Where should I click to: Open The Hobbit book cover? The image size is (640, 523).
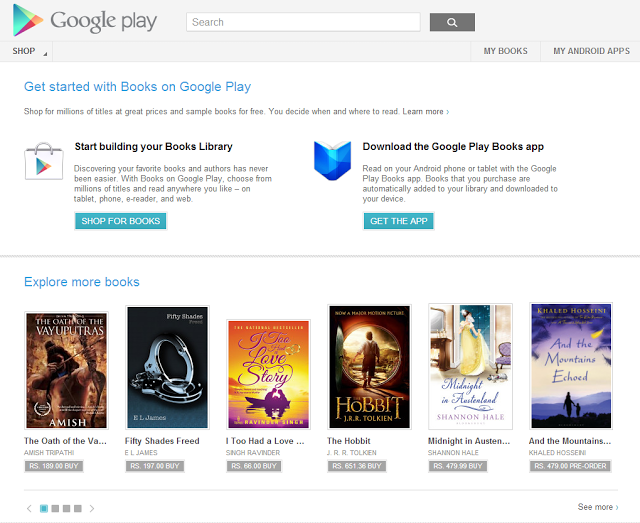click(x=369, y=367)
